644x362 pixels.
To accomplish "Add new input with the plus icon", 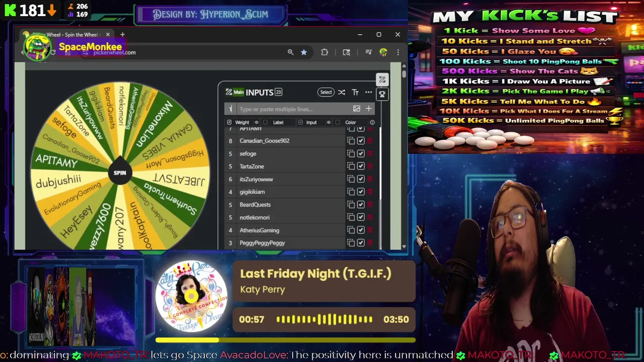I will click(x=369, y=109).
